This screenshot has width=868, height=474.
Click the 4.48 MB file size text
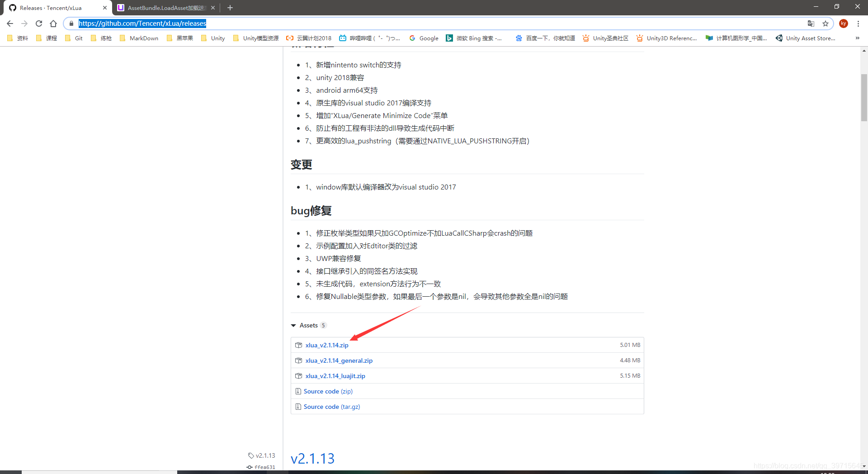[x=630, y=360]
